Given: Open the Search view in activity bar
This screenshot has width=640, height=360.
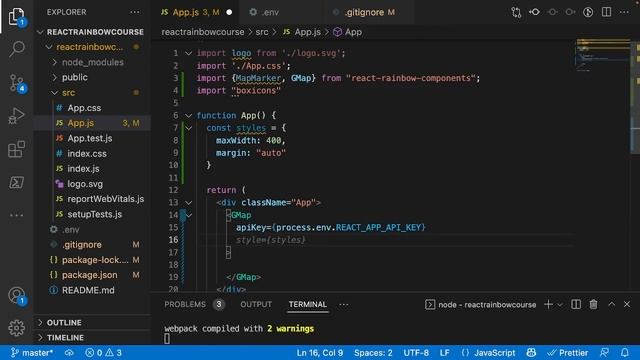Looking at the screenshot, I should 16,49.
